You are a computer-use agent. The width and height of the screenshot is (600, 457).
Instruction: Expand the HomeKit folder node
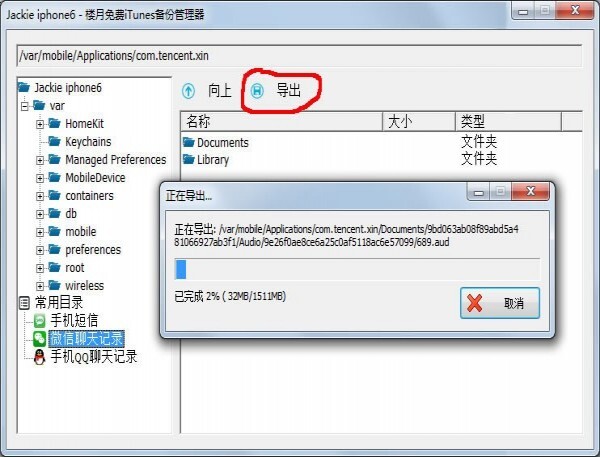pyautogui.click(x=40, y=124)
